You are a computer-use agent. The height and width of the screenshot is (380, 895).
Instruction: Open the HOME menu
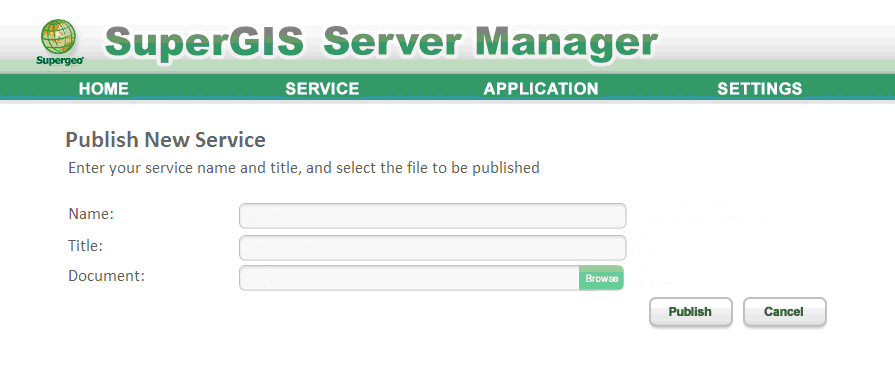104,88
